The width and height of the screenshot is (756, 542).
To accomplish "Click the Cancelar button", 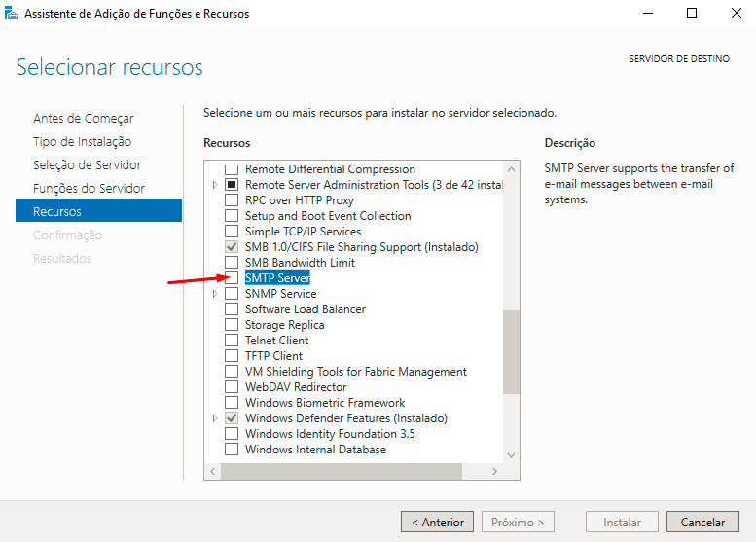I will (x=702, y=522).
